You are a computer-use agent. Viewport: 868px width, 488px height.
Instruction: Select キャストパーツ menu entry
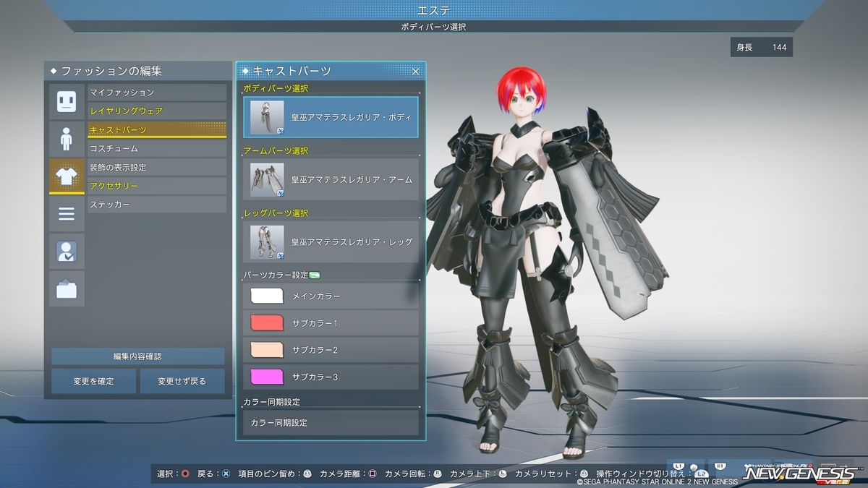click(157, 130)
